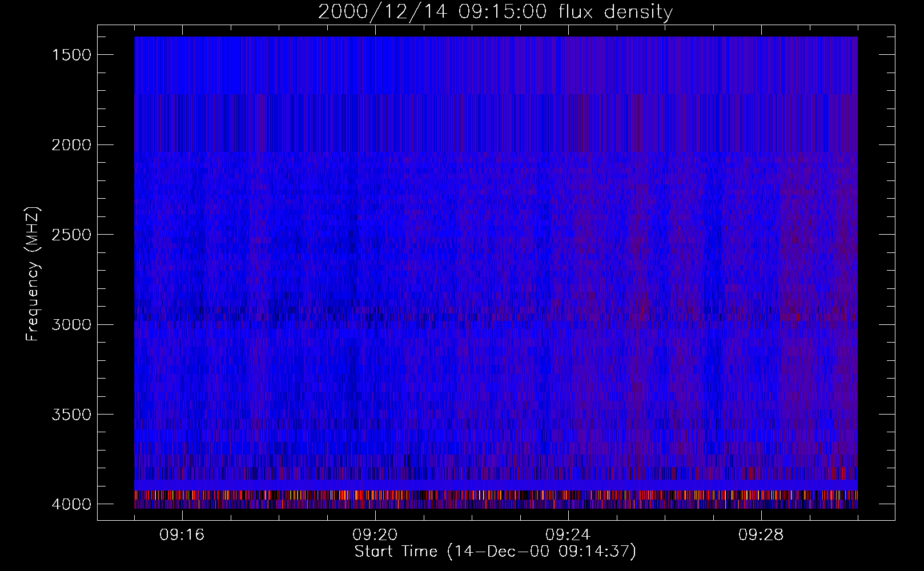Image resolution: width=924 pixels, height=571 pixels.
Task: Click the 09:28 time tick label
Action: pyautogui.click(x=761, y=535)
